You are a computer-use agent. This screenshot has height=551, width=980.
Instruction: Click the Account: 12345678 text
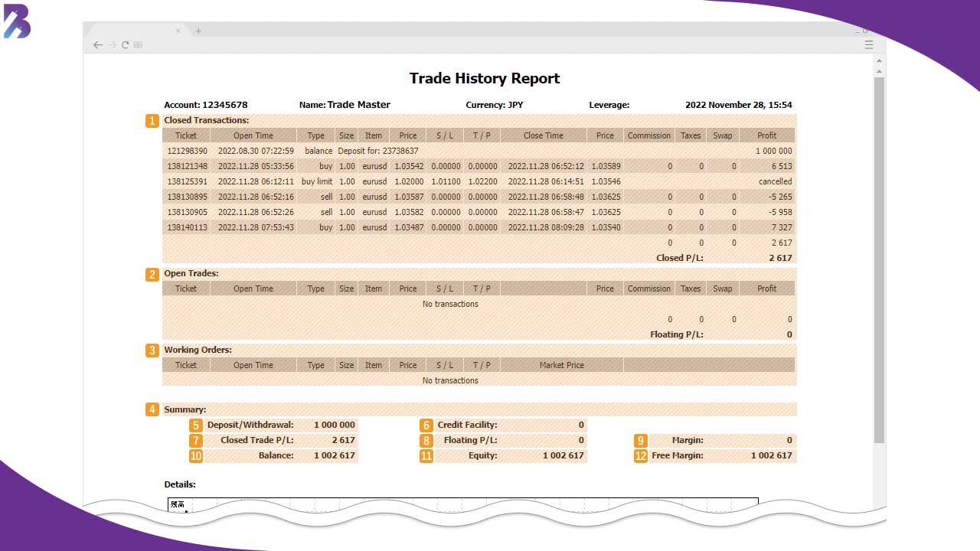click(x=206, y=105)
